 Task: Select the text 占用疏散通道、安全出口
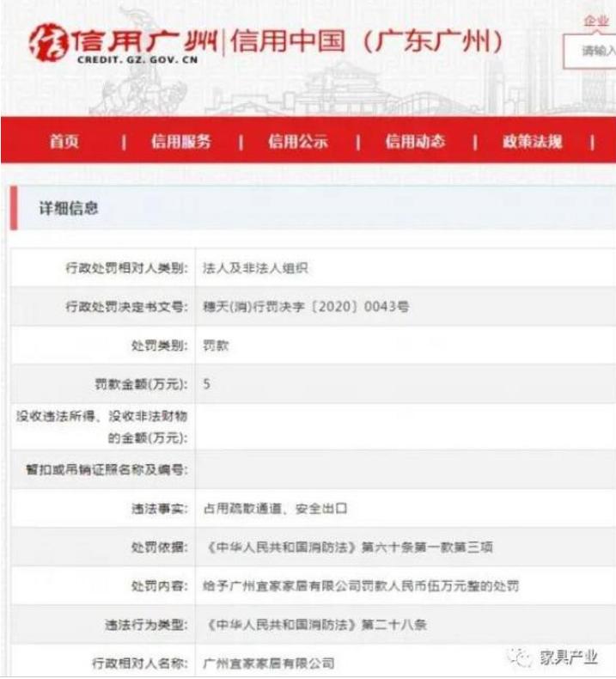(275, 508)
